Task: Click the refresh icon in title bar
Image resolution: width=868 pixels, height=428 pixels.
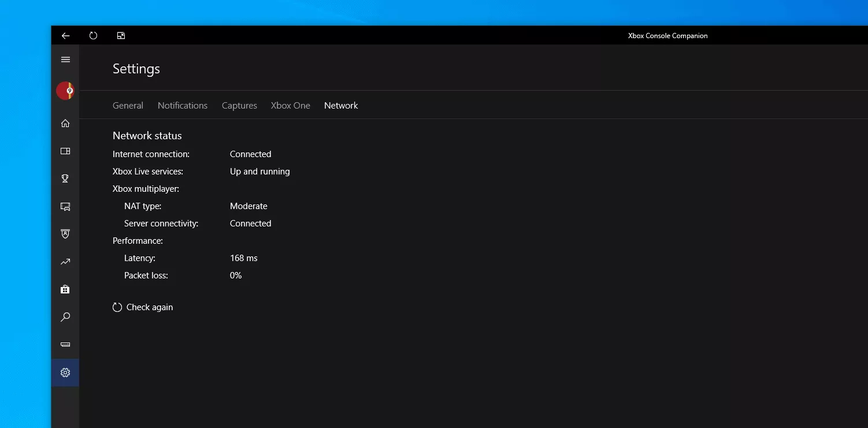Action: (93, 36)
